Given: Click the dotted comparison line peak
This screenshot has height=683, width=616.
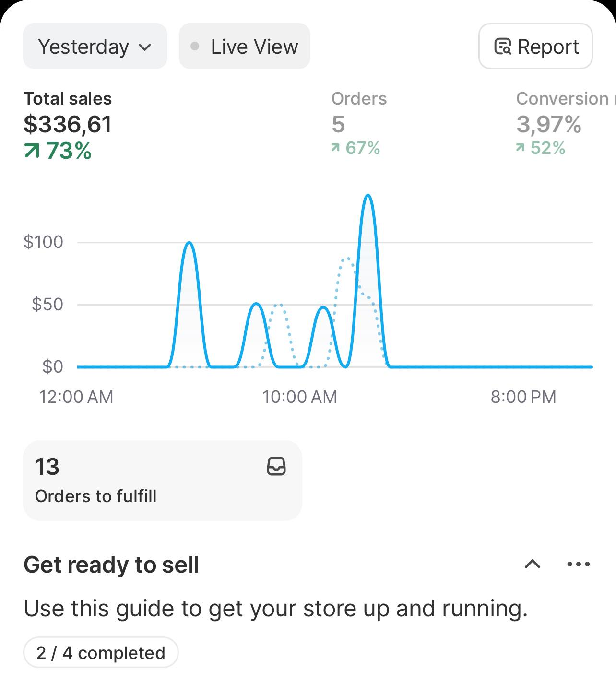Looking at the screenshot, I should [346, 259].
